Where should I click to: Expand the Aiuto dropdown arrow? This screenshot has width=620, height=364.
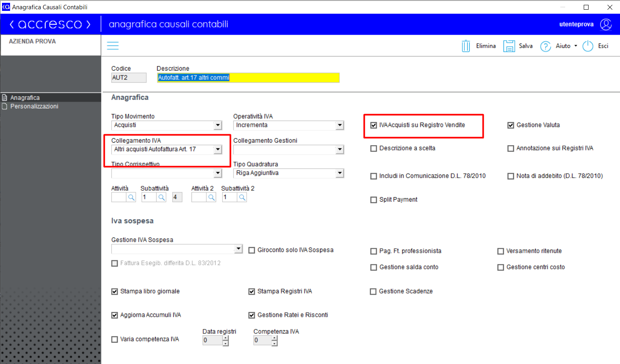[576, 46]
